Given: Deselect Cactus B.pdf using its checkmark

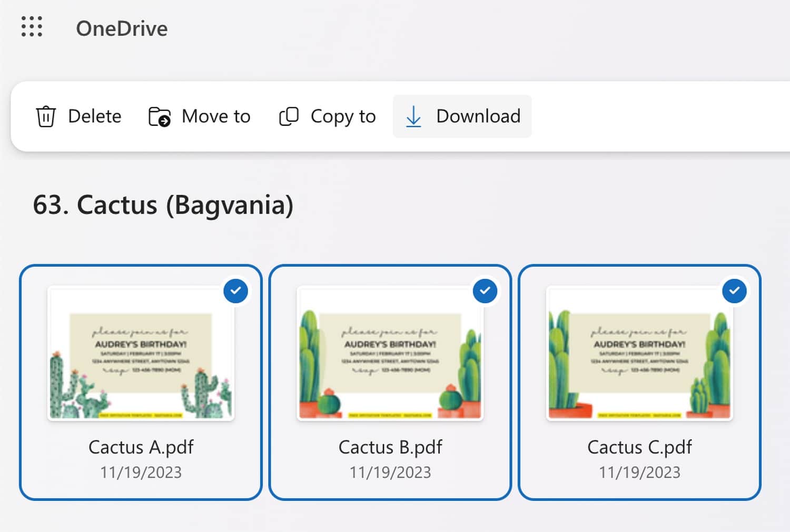Looking at the screenshot, I should [x=485, y=290].
